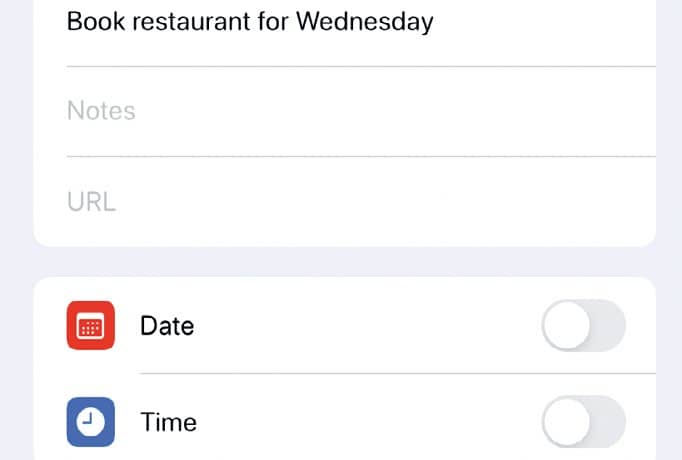Place cursor after the word 'Wednesday'
The width and height of the screenshot is (682, 460).
coord(435,21)
